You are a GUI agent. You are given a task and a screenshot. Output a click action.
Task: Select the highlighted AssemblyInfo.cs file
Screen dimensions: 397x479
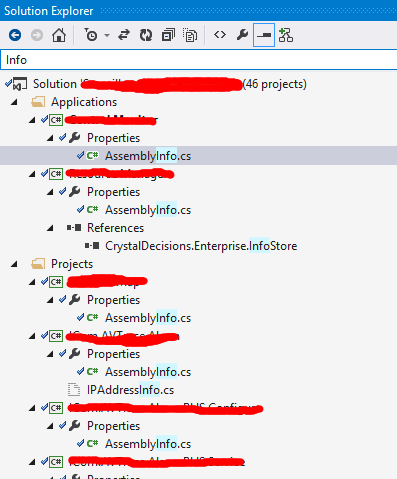click(x=148, y=156)
